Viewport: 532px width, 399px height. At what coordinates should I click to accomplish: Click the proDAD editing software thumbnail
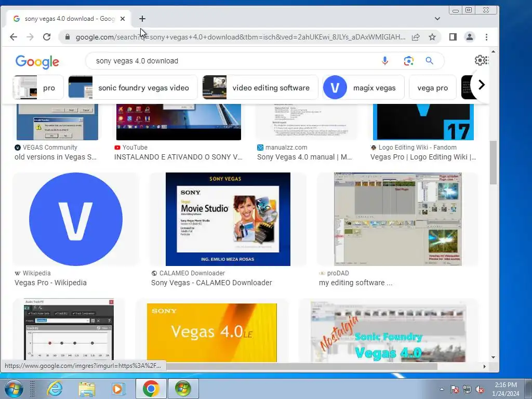pyautogui.click(x=397, y=219)
